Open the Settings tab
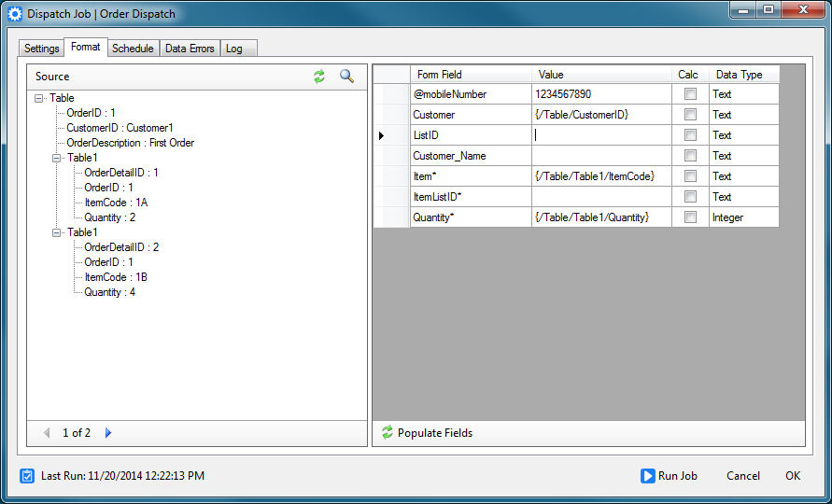832x504 pixels. point(41,49)
